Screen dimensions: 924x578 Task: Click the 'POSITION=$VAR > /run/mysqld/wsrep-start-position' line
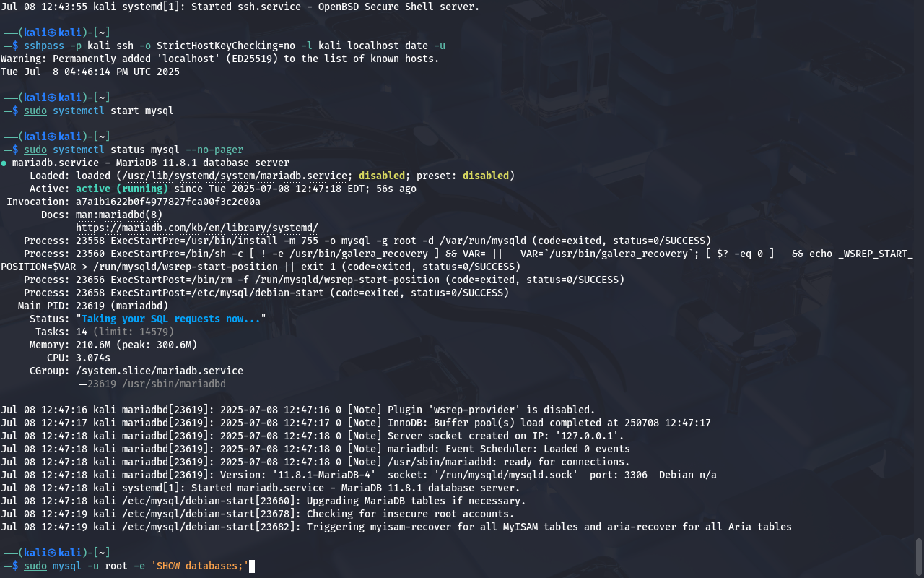pos(261,267)
